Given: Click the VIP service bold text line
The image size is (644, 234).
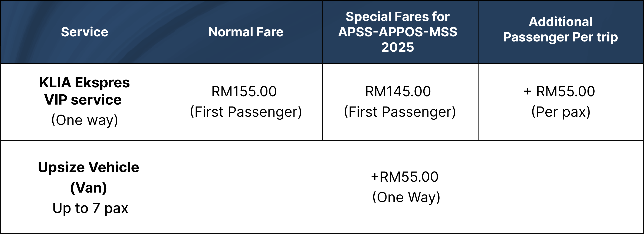Looking at the screenshot, I should pos(83,100).
